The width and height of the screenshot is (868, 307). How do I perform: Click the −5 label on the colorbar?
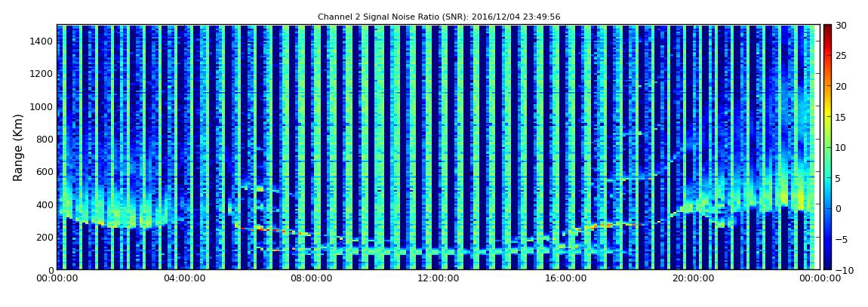842,239
